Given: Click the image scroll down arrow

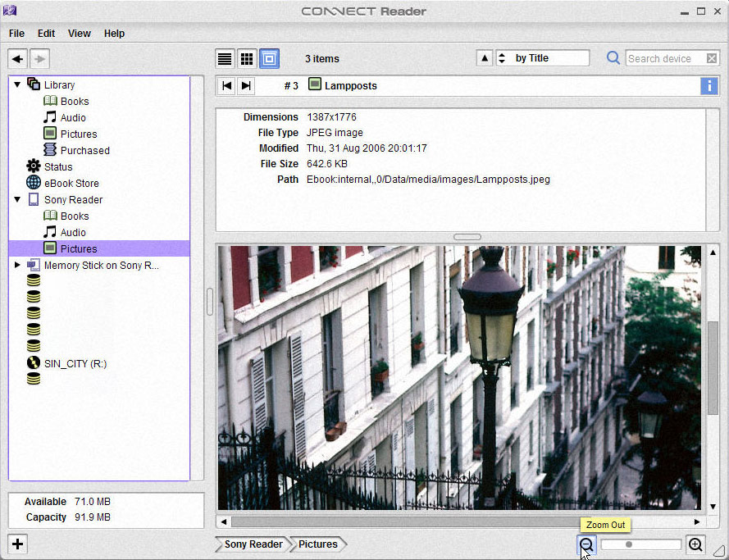Looking at the screenshot, I should (713, 507).
